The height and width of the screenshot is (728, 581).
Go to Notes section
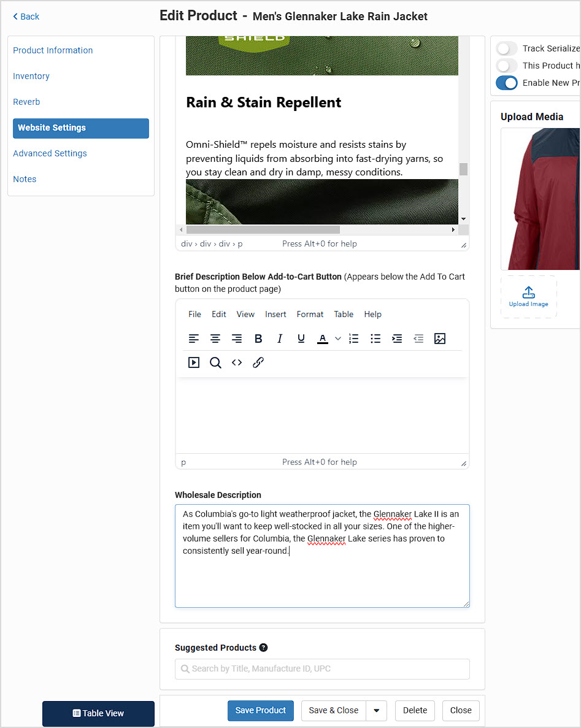point(25,179)
